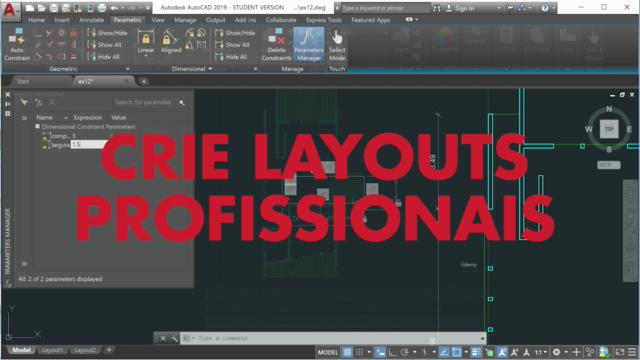Screen dimensions: 640x360
Task: Collapse Dimensional Constraint Parameters group
Action: 37,127
